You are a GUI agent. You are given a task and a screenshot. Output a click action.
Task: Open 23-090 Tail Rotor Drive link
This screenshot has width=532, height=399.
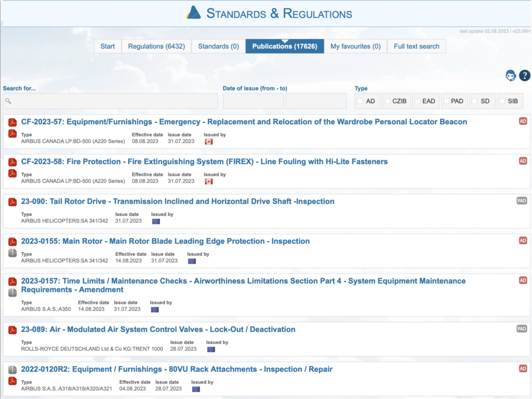tap(178, 201)
